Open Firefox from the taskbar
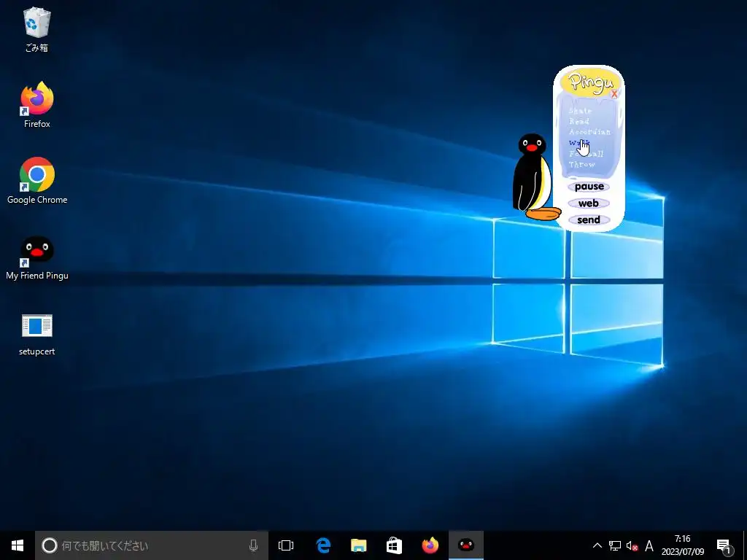 point(430,545)
